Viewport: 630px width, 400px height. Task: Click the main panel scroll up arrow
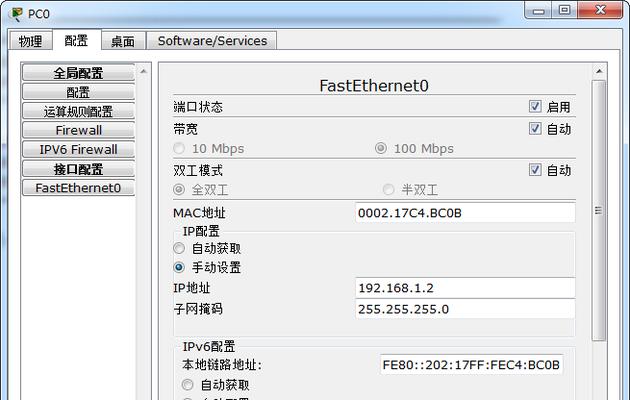click(x=599, y=71)
